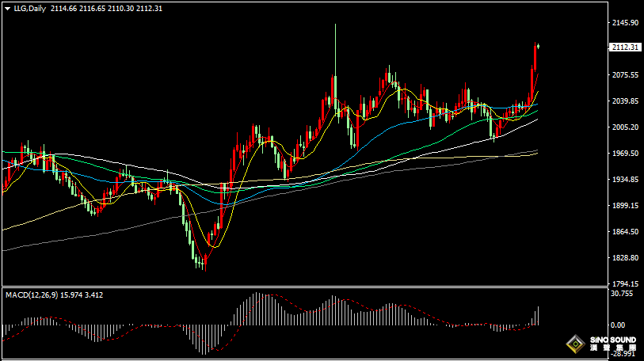Click the 0.00 level on MACD scale

coord(620,325)
